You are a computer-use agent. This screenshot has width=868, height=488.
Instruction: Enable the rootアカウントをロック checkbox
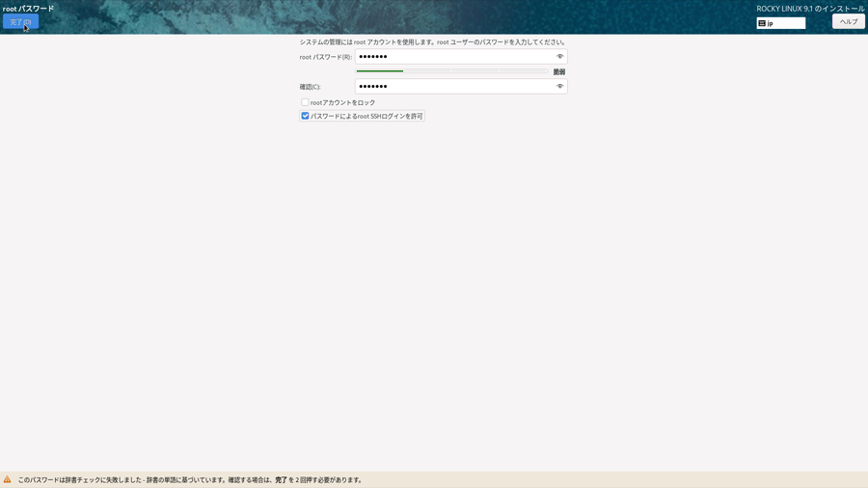pos(305,102)
